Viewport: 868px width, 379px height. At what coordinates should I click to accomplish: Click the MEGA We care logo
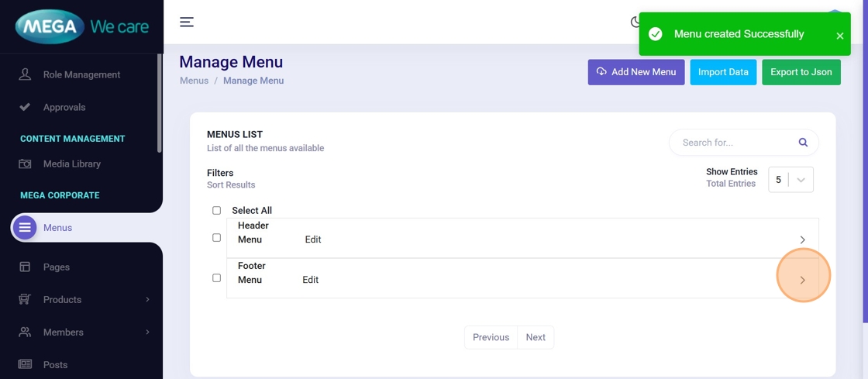coord(81,27)
